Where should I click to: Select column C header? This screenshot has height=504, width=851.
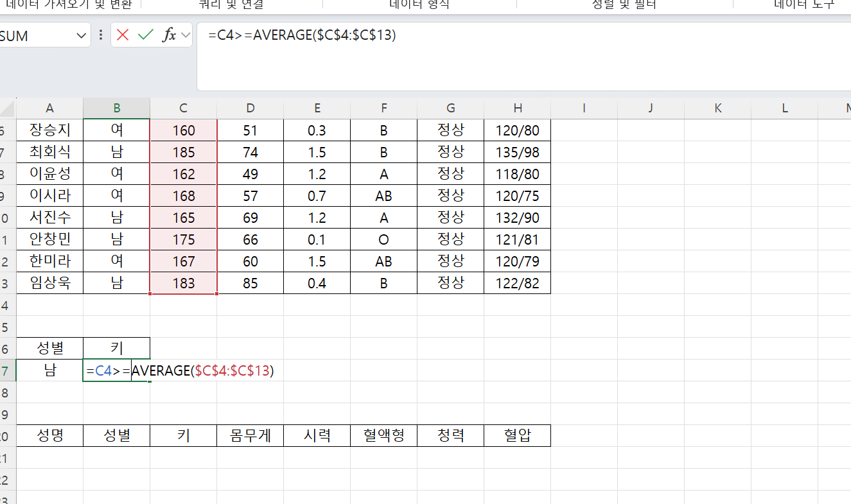pyautogui.click(x=184, y=109)
